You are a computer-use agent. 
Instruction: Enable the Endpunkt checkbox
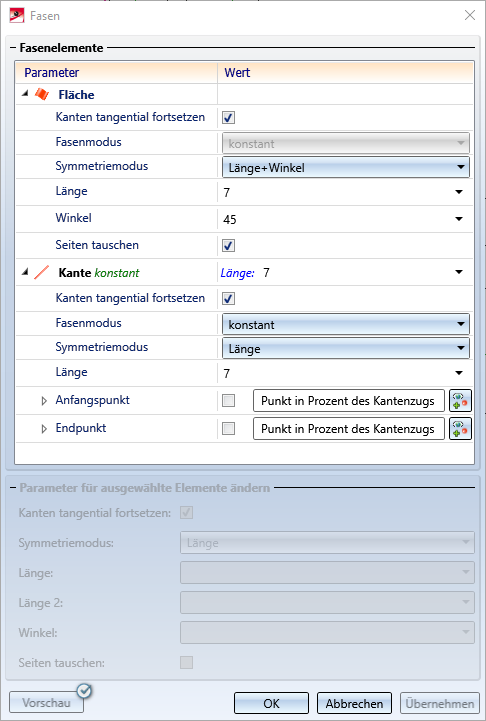(x=229, y=429)
